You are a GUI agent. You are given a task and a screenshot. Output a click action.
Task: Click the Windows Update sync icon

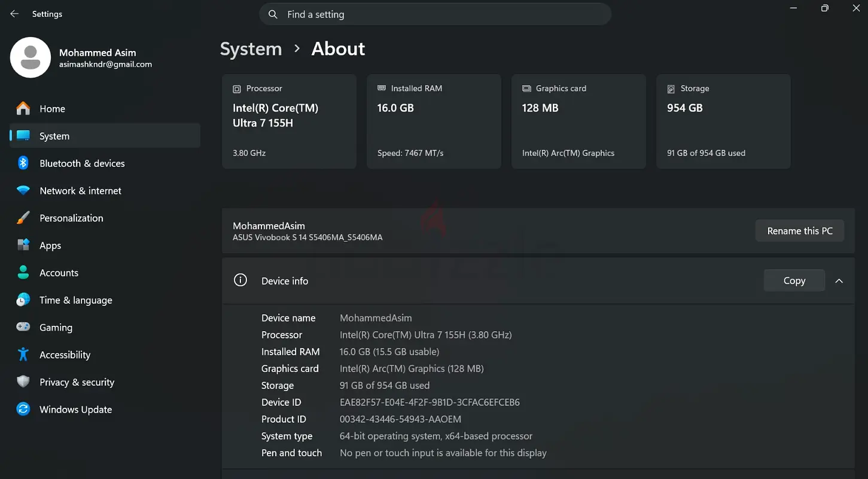23,410
